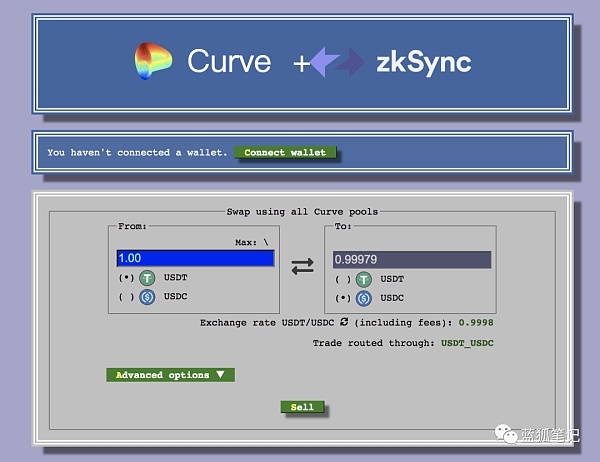Click the Tether icon in the To box

click(363, 279)
